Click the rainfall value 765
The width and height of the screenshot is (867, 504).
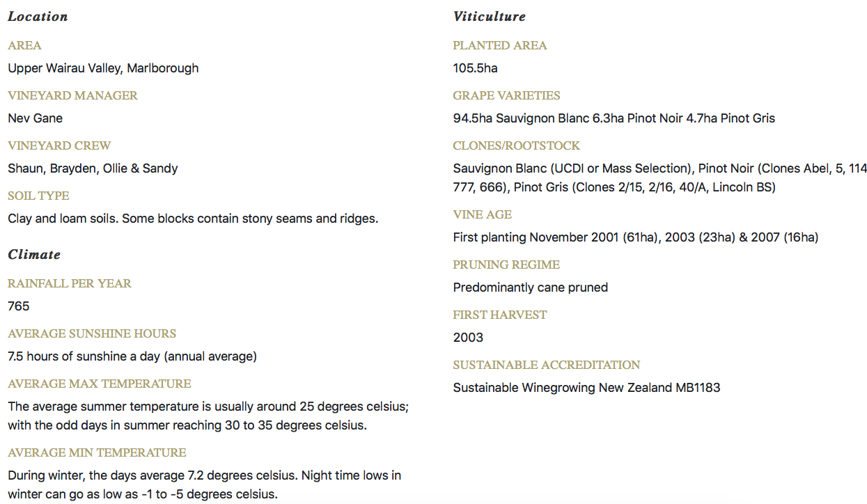[x=19, y=306]
